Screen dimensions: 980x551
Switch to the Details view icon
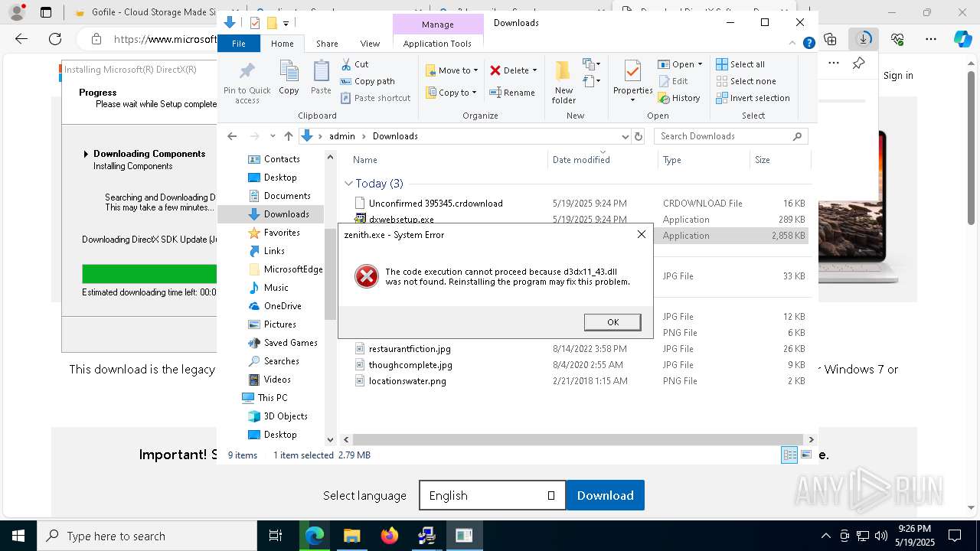pyautogui.click(x=789, y=455)
